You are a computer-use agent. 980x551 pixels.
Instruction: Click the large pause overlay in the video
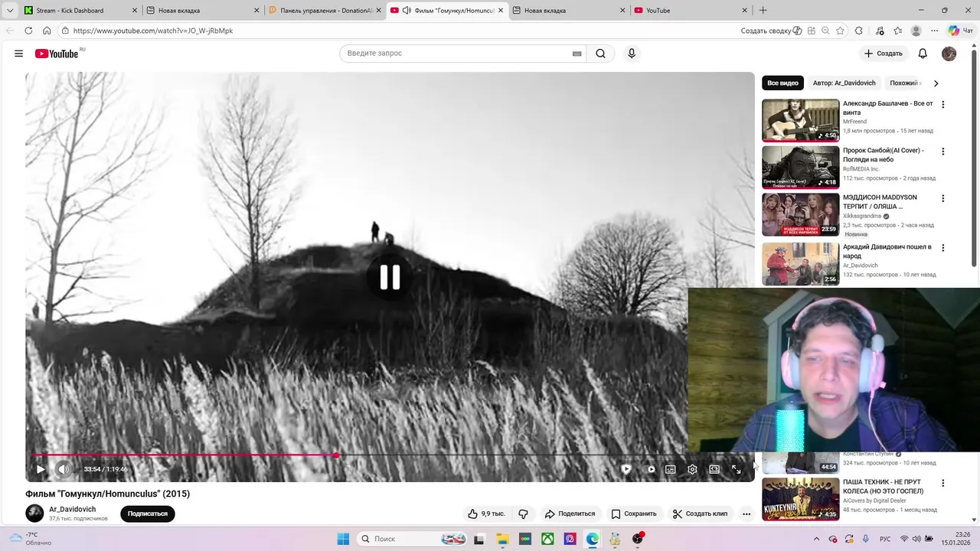pos(390,277)
